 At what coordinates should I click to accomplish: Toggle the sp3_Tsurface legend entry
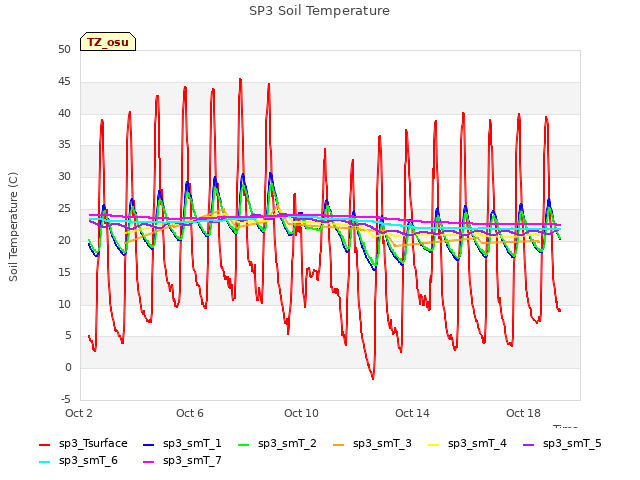tap(83, 444)
